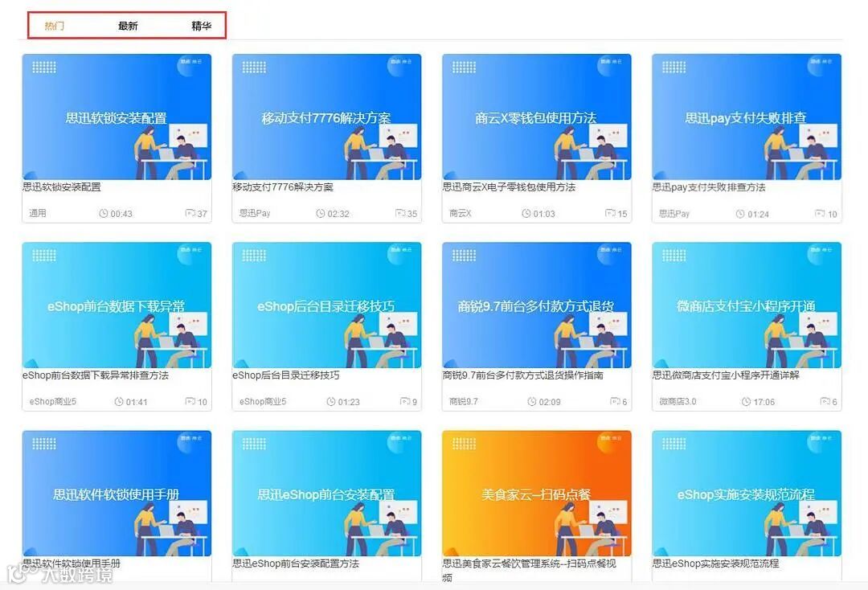
Task: Click the title link 思迅微商店支付宝小程序开通详解
Action: pos(726,375)
